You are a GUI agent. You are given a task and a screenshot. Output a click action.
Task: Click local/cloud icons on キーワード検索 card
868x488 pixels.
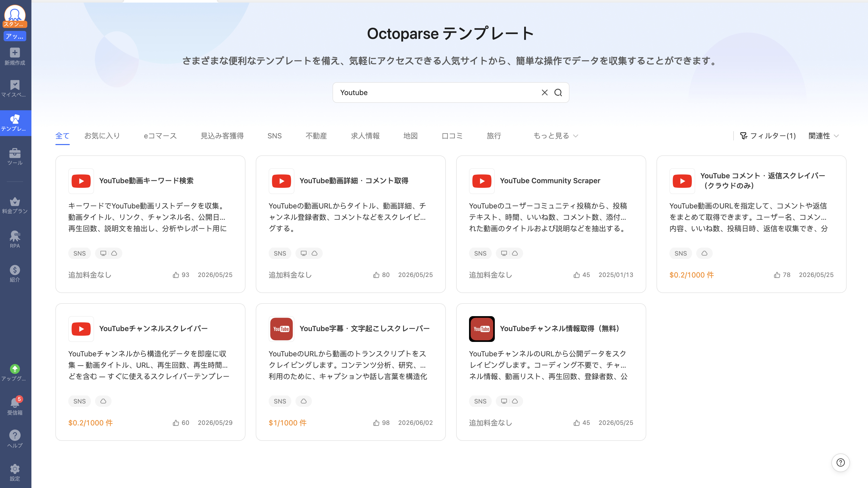108,254
